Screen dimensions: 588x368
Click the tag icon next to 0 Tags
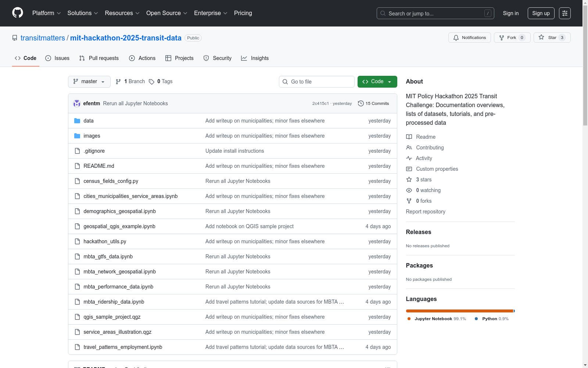(151, 82)
